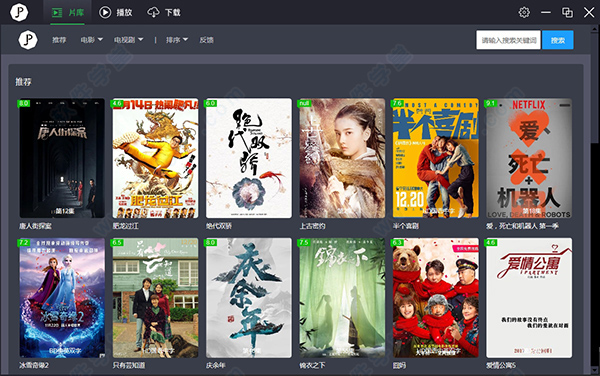Screen dimensions: 600x376
Task: Open the 半个喜剧 yellow poster
Action: pos(435,158)
